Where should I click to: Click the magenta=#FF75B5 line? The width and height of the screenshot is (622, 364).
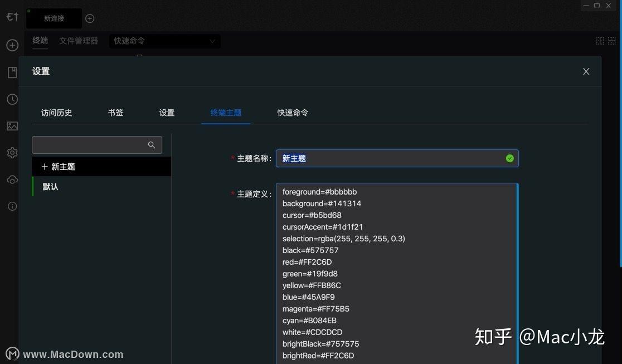pyautogui.click(x=316, y=309)
